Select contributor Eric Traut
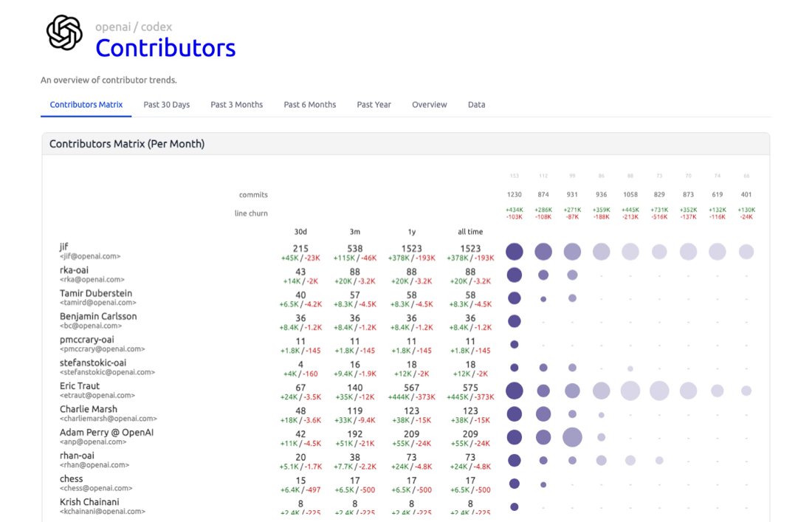Screen dimensions: 812x522 click(x=80, y=386)
